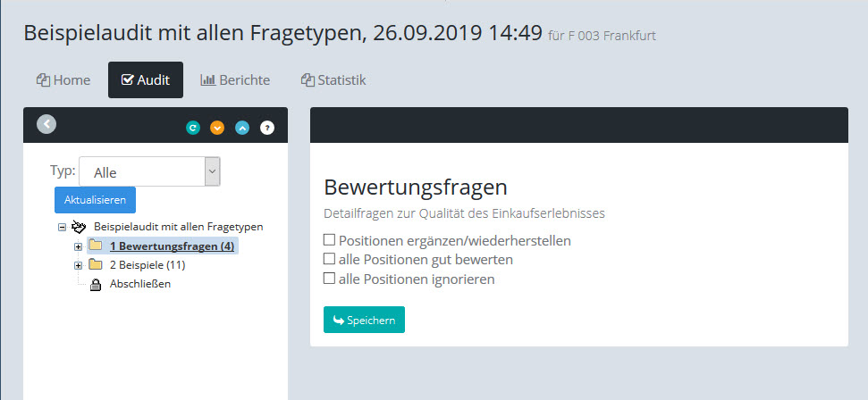Check alle Positionen gut bewerten
Image resolution: width=868 pixels, height=400 pixels.
[329, 260]
